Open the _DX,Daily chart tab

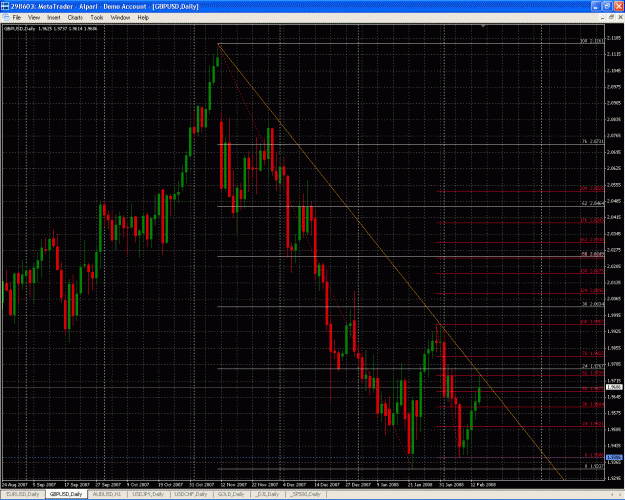pyautogui.click(x=267, y=494)
